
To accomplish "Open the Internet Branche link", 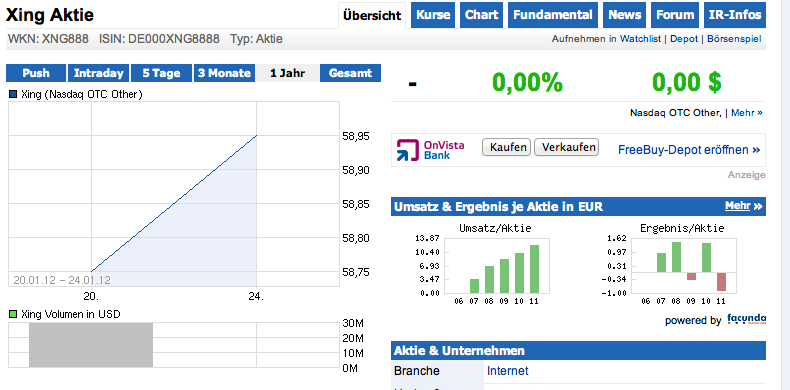I will pyautogui.click(x=507, y=371).
